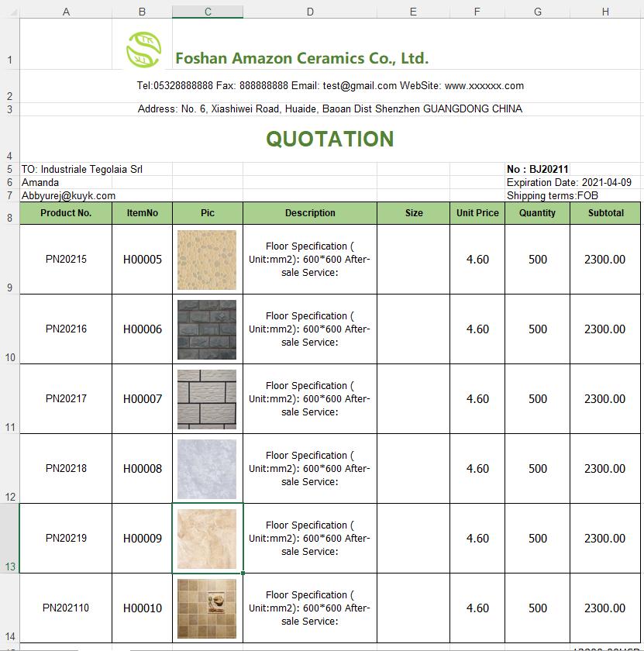Click the Abbyurej@kuyk.com email cell
Screen dimensions: 644x651
(x=68, y=196)
